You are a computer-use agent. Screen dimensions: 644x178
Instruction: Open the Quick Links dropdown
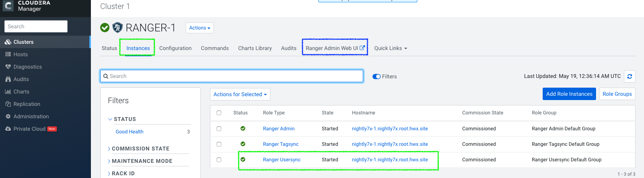(x=391, y=48)
